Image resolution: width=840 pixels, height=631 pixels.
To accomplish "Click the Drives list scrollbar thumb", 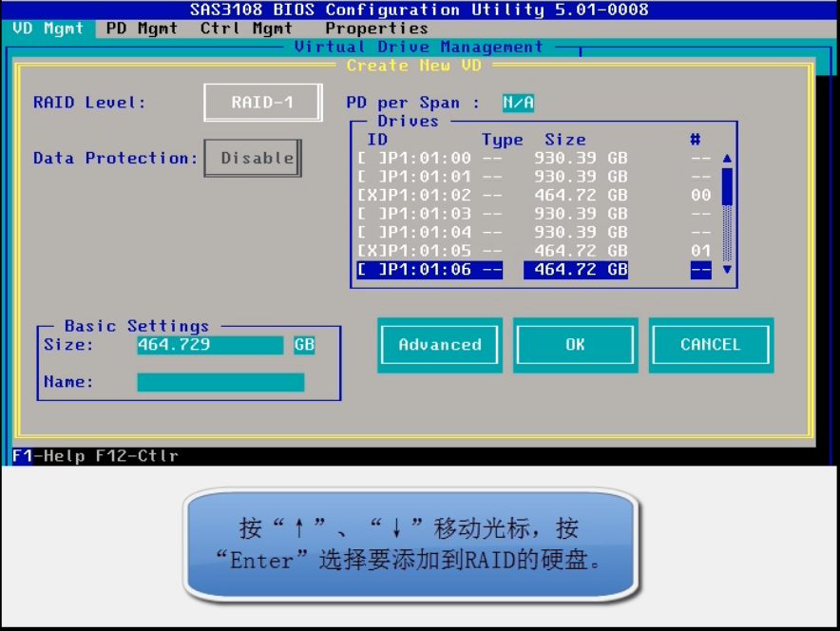I will (x=727, y=186).
